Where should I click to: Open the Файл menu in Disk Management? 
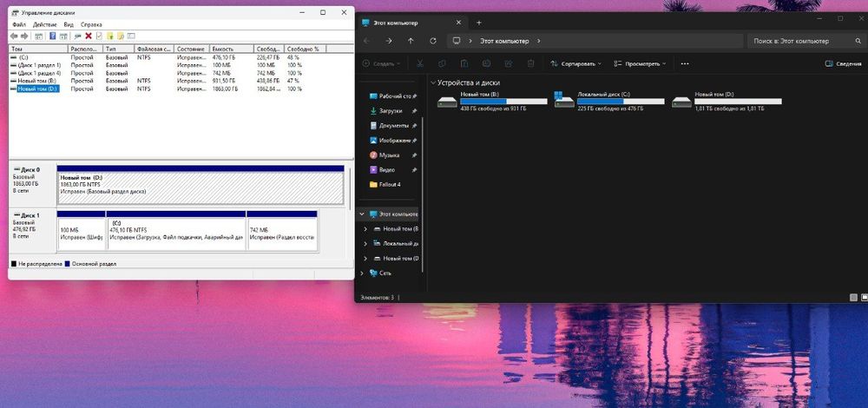19,25
